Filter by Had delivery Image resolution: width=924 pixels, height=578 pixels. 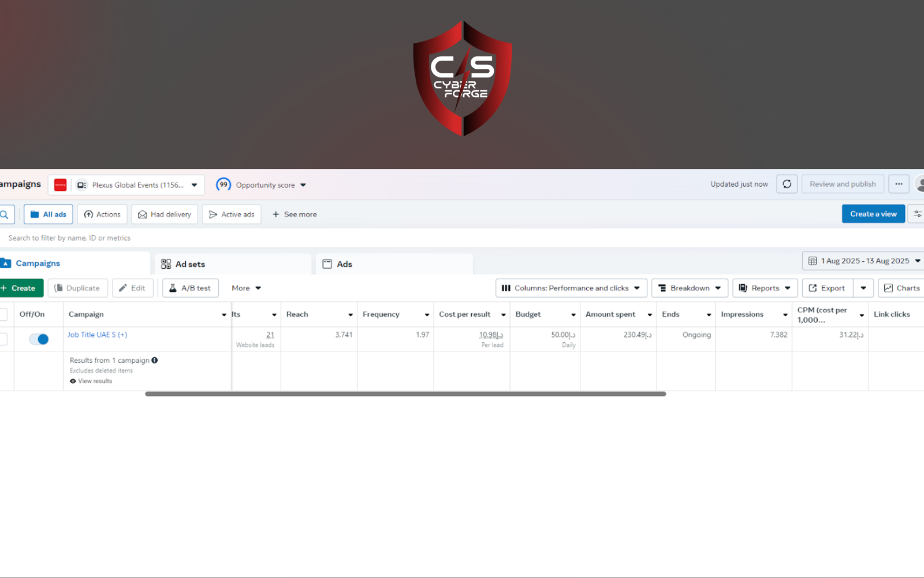[x=165, y=214]
